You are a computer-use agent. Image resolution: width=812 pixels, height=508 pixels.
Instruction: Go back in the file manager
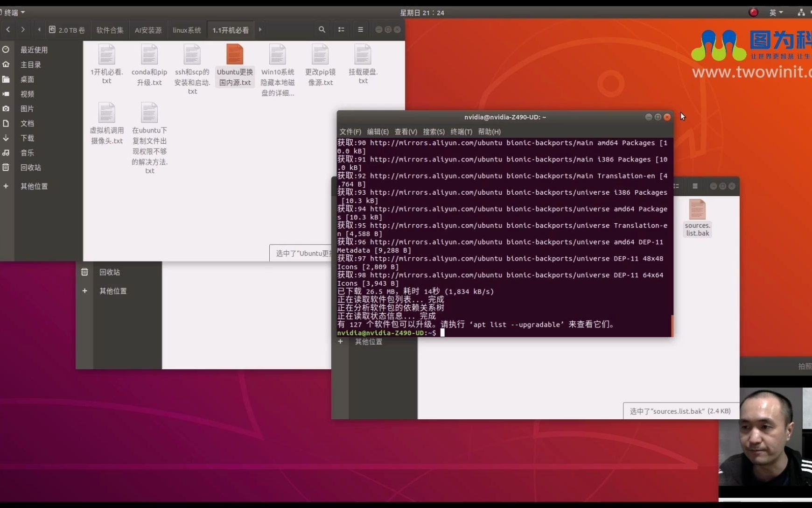tap(8, 29)
